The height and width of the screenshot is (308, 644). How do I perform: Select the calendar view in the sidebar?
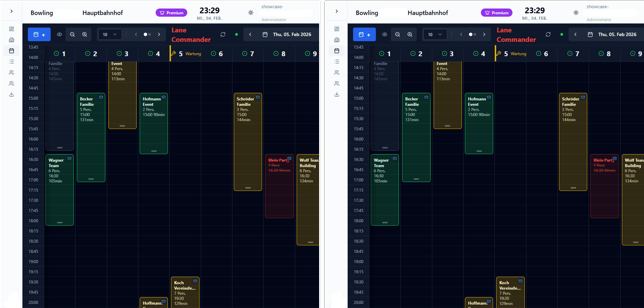[12, 50]
